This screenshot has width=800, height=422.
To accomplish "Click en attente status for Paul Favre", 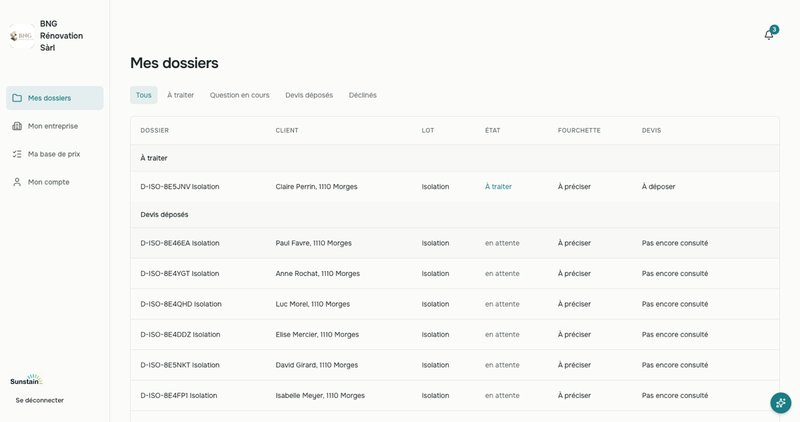I will 502,243.
